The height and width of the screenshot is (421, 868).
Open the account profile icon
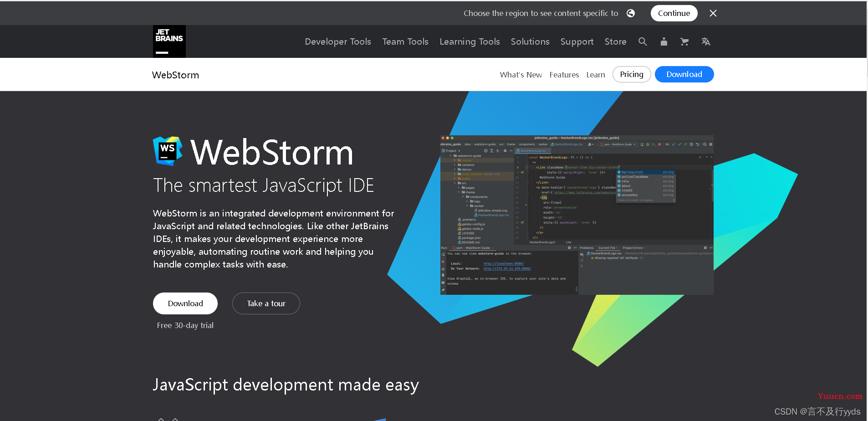point(664,41)
